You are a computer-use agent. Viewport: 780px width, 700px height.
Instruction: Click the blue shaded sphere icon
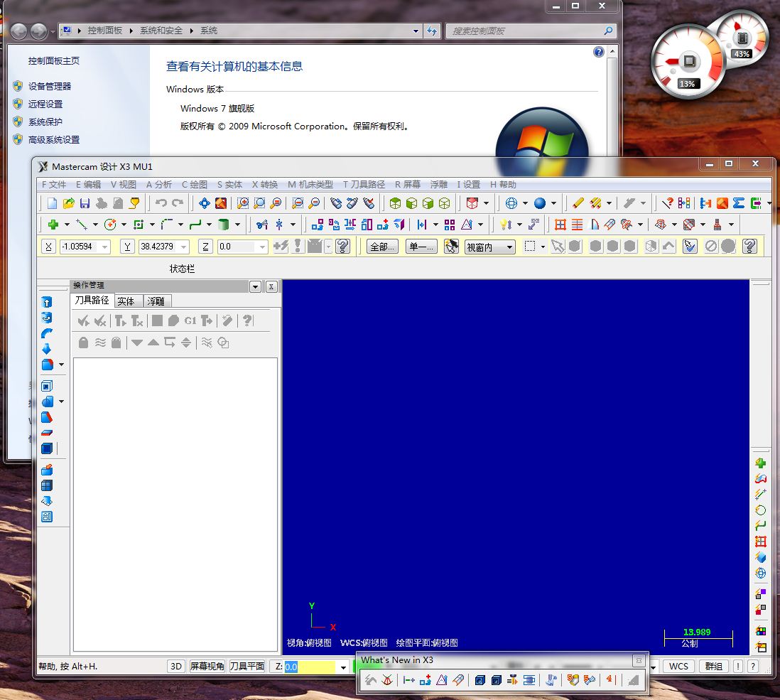540,203
